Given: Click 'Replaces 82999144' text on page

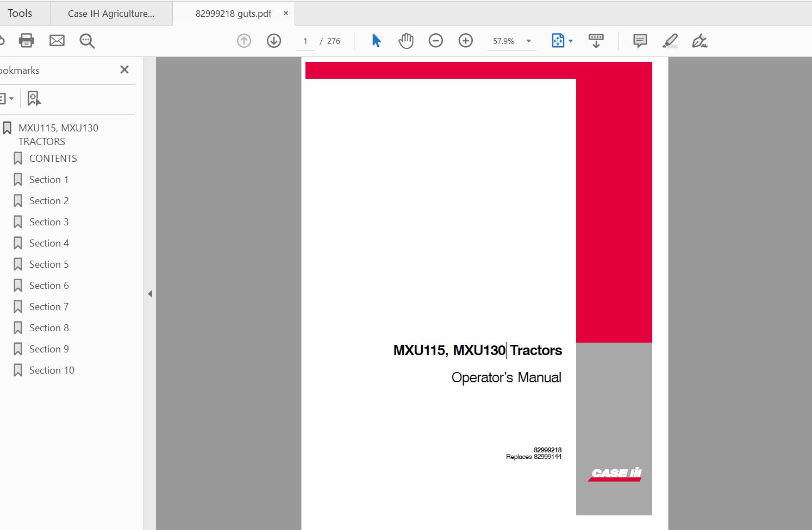Looking at the screenshot, I should pyautogui.click(x=534, y=457).
